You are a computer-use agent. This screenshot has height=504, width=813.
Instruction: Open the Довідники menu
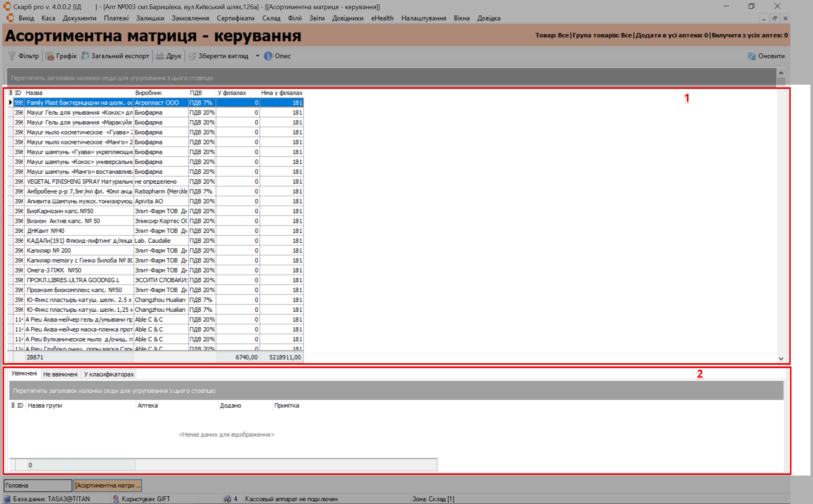348,18
